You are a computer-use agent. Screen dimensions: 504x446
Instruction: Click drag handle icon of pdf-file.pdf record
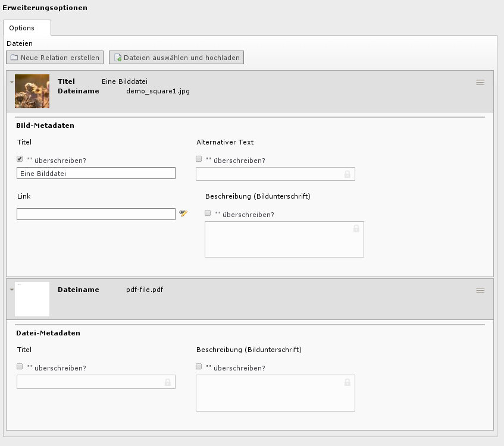coord(480,291)
